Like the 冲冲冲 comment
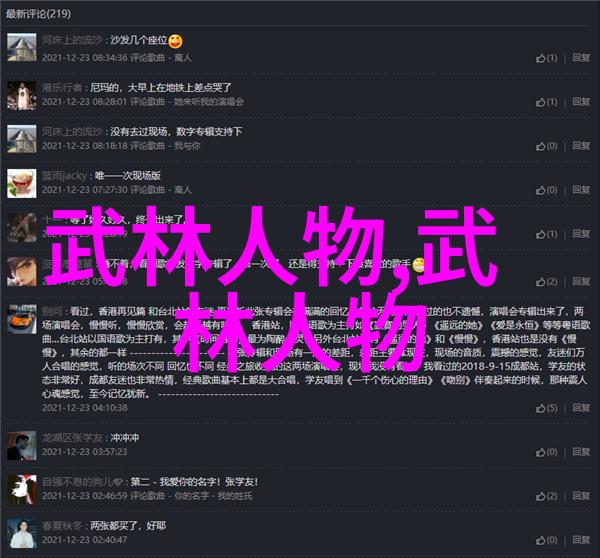The image size is (600, 558). pos(546,452)
